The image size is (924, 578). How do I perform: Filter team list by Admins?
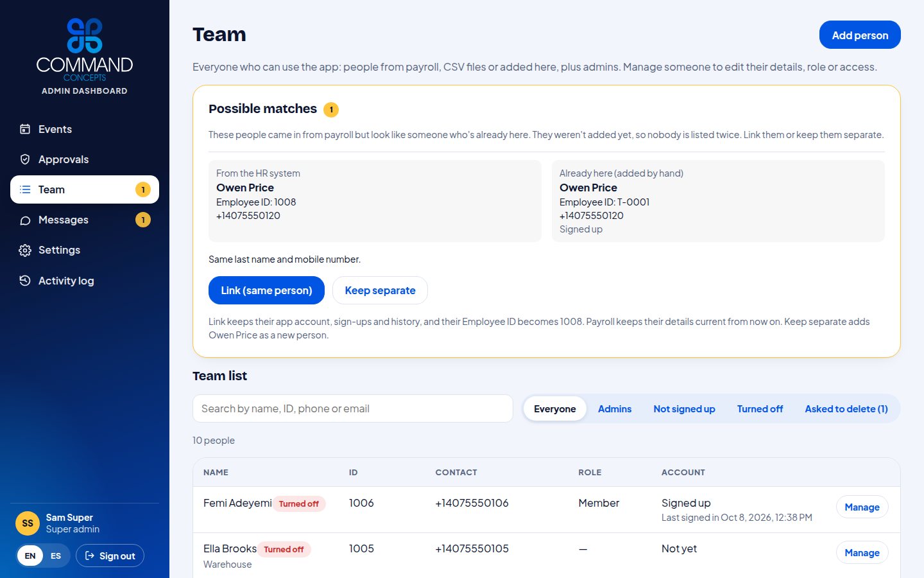point(615,409)
